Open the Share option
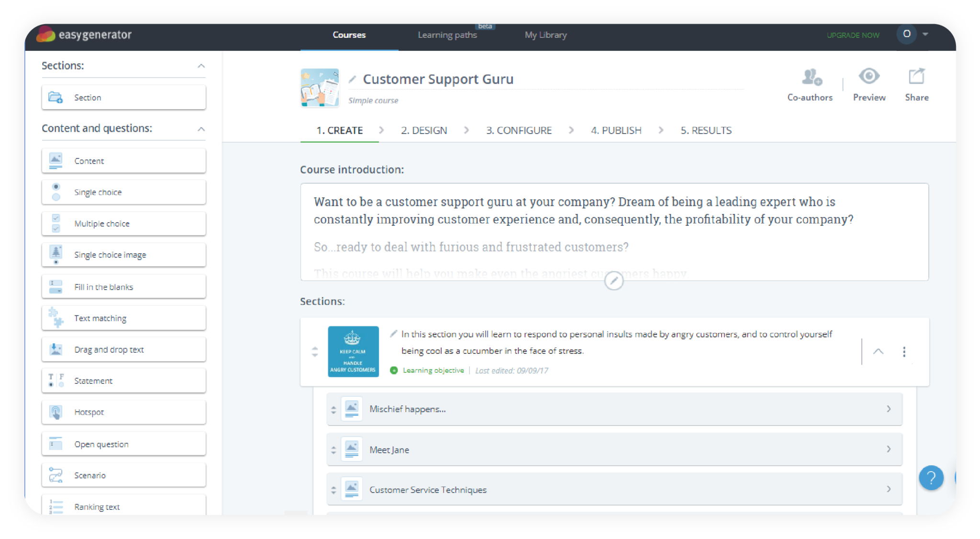Screen dimensions: 980x539 point(916,76)
